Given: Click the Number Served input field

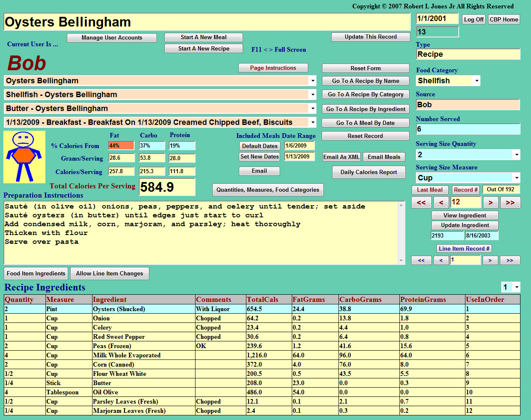Looking at the screenshot, I should tap(468, 129).
